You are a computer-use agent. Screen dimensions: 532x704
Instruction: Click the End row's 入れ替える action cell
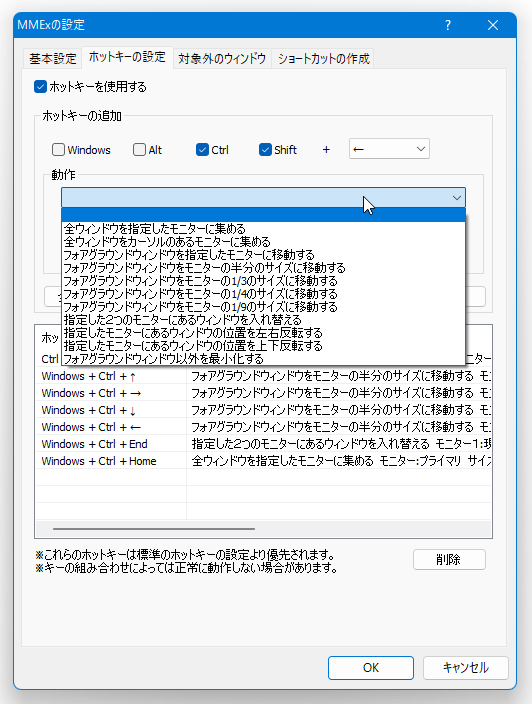pyautogui.click(x=339, y=444)
